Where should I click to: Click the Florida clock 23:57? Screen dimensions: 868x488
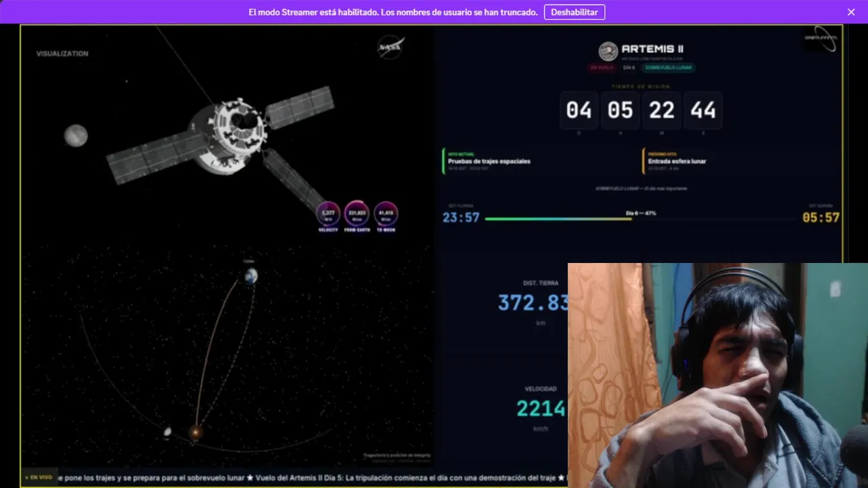point(461,218)
